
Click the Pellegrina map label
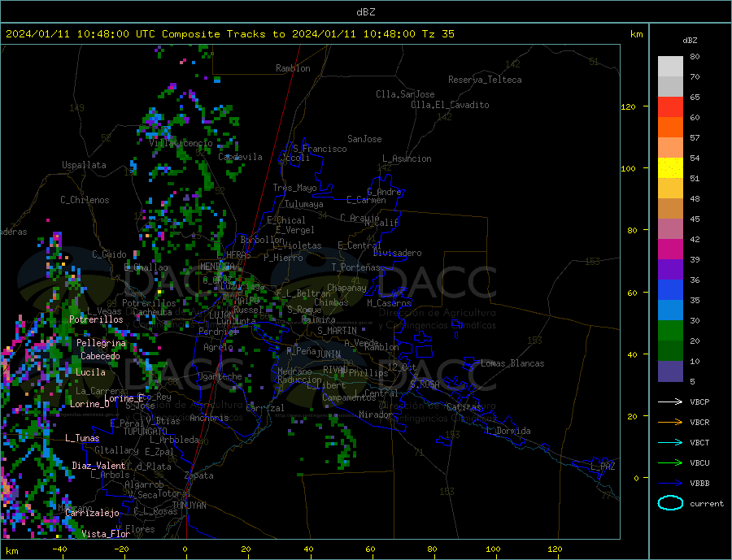pos(102,343)
